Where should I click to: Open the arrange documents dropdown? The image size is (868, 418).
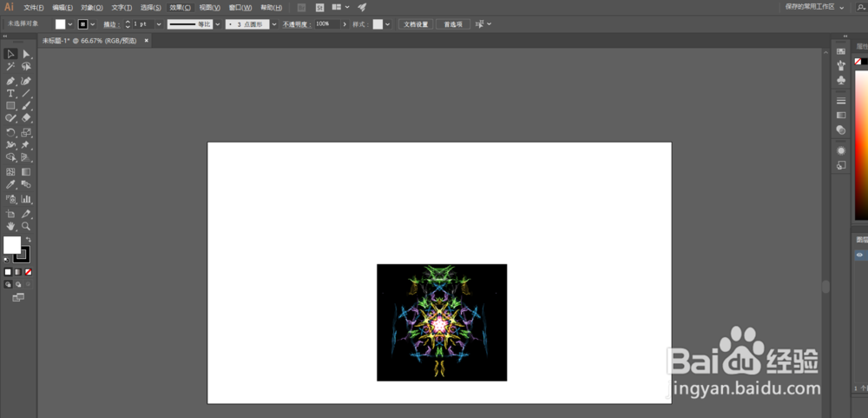pyautogui.click(x=340, y=7)
